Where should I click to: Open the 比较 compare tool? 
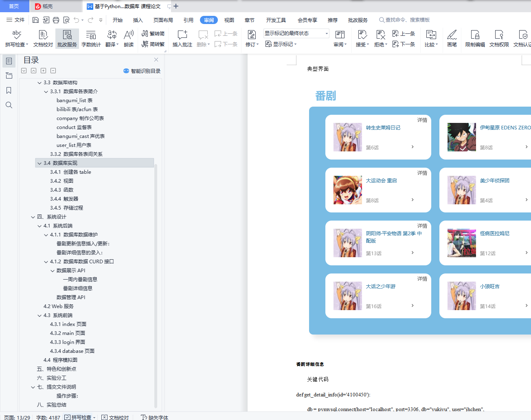[431, 39]
